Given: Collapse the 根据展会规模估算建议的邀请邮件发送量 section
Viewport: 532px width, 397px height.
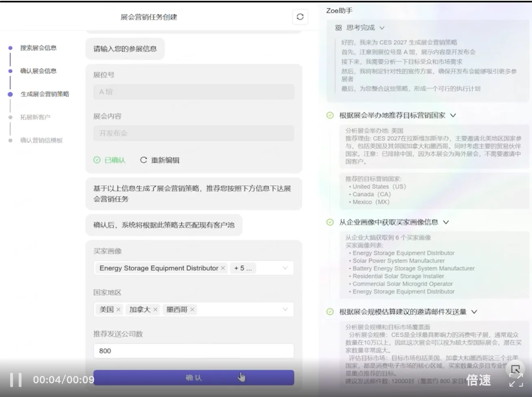Looking at the screenshot, I should 474,312.
